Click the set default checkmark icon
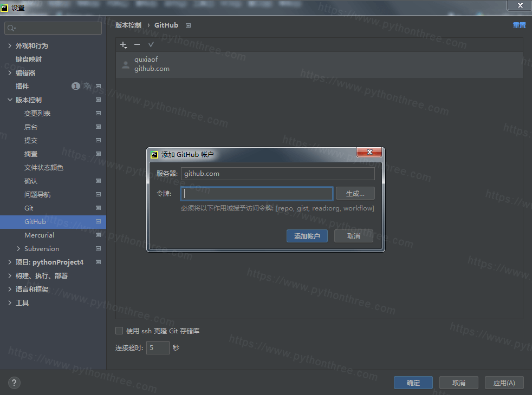Image resolution: width=532 pixels, height=395 pixels. 151,44
